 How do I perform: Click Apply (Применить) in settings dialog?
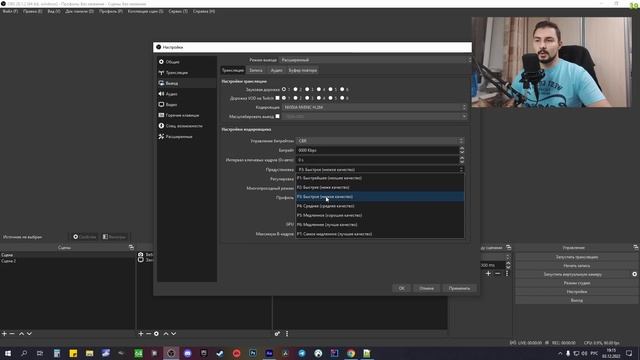coord(459,288)
